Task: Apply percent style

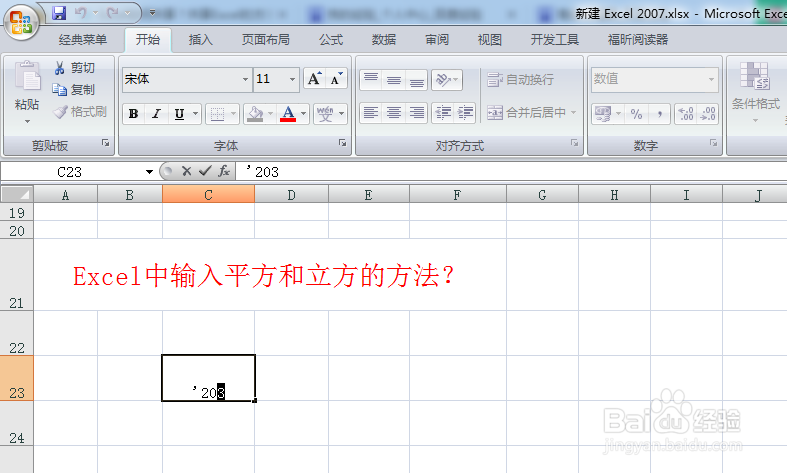Action: 637,114
